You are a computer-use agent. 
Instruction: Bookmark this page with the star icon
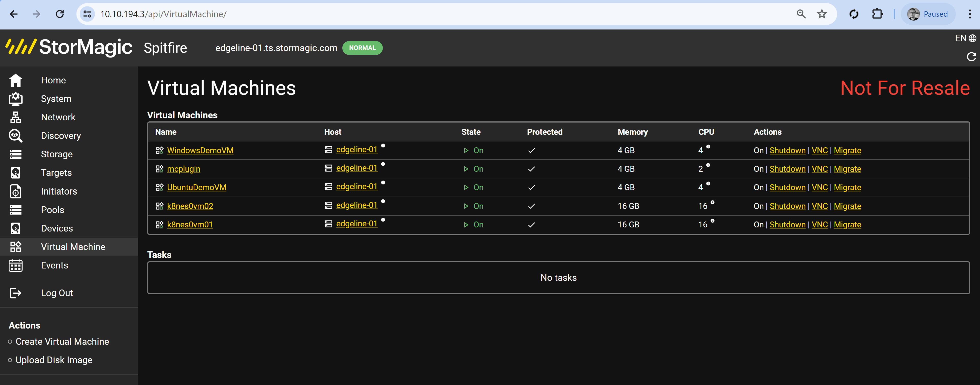[822, 14]
